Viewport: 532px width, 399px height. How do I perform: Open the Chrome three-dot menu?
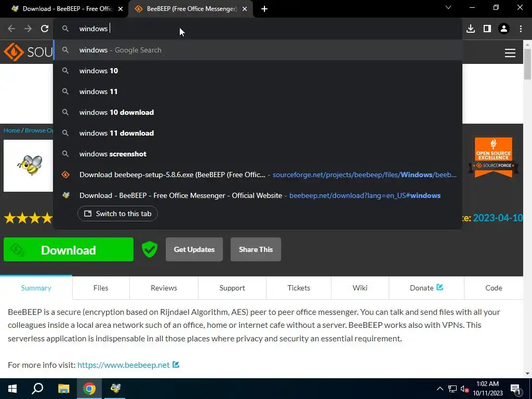click(x=521, y=29)
